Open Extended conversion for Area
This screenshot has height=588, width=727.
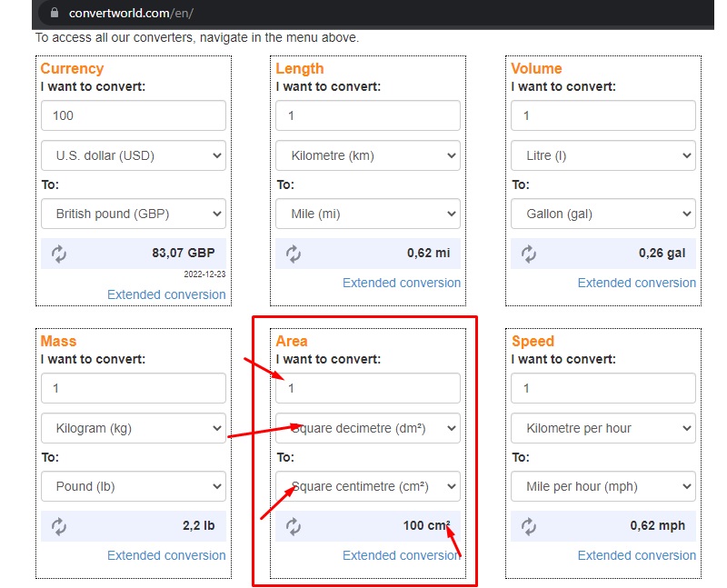pyautogui.click(x=402, y=555)
